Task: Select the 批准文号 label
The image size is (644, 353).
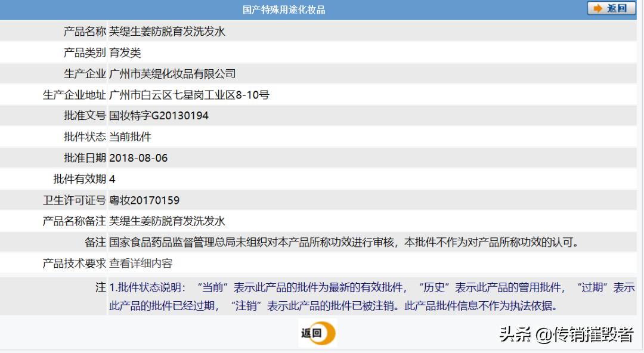Action: pyautogui.click(x=85, y=116)
